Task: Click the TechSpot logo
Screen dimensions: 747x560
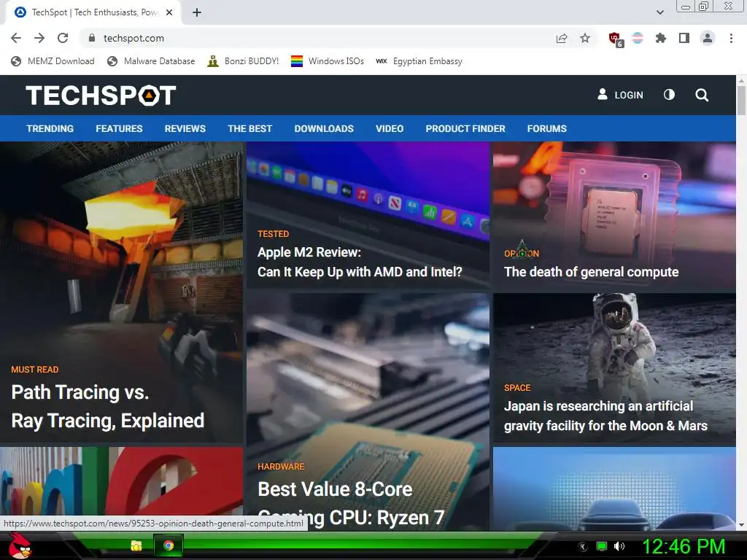Action: 101,96
